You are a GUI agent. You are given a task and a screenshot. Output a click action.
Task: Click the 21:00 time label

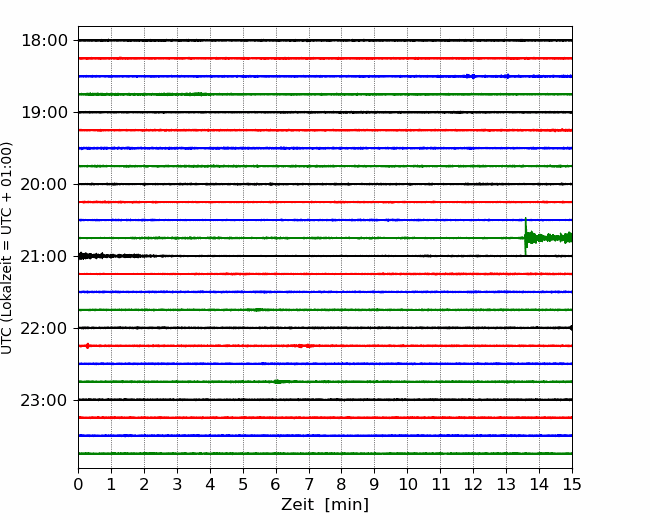pyautogui.click(x=44, y=257)
